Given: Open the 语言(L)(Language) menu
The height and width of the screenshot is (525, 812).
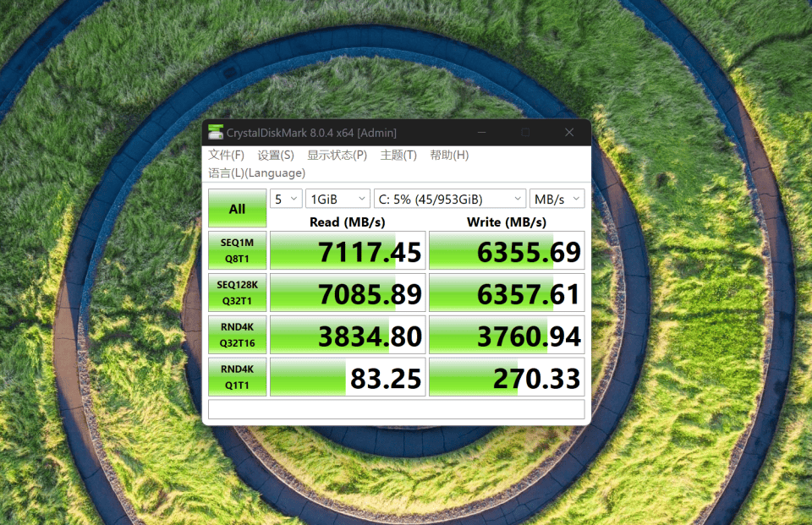Looking at the screenshot, I should coord(256,173).
